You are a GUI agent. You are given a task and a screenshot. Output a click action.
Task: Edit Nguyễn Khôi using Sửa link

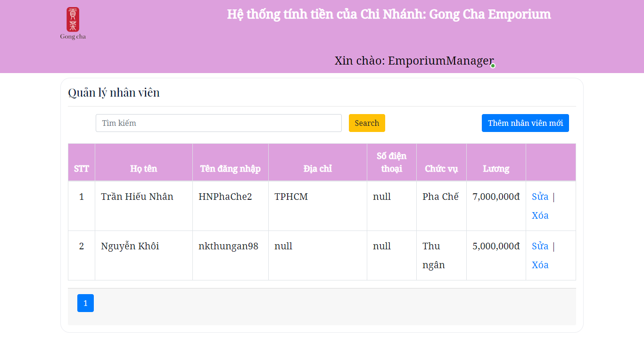pyautogui.click(x=540, y=246)
